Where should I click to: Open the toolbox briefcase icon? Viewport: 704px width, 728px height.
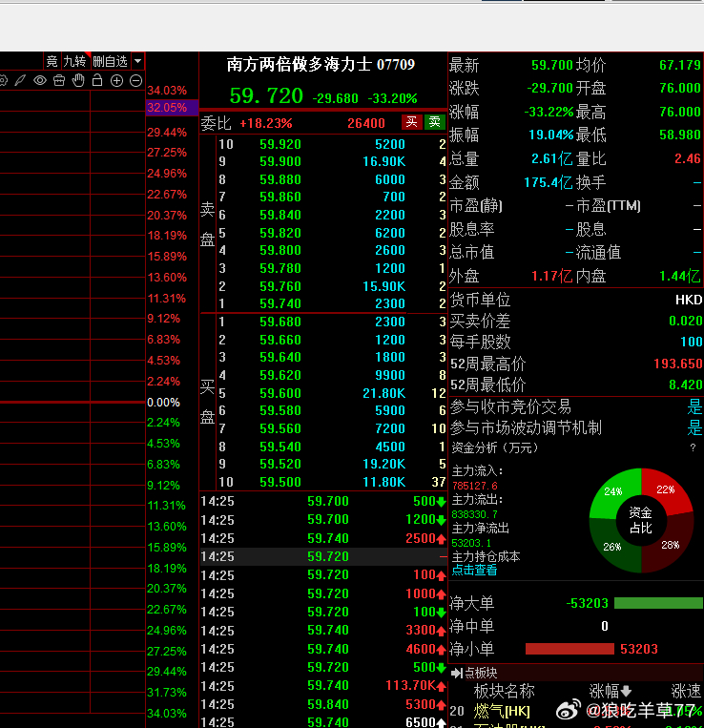59,81
